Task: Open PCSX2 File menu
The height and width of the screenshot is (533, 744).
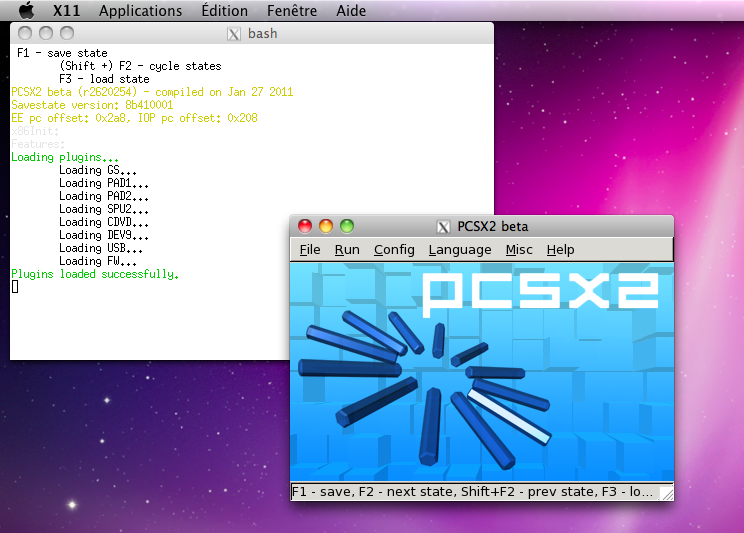Action: (310, 250)
